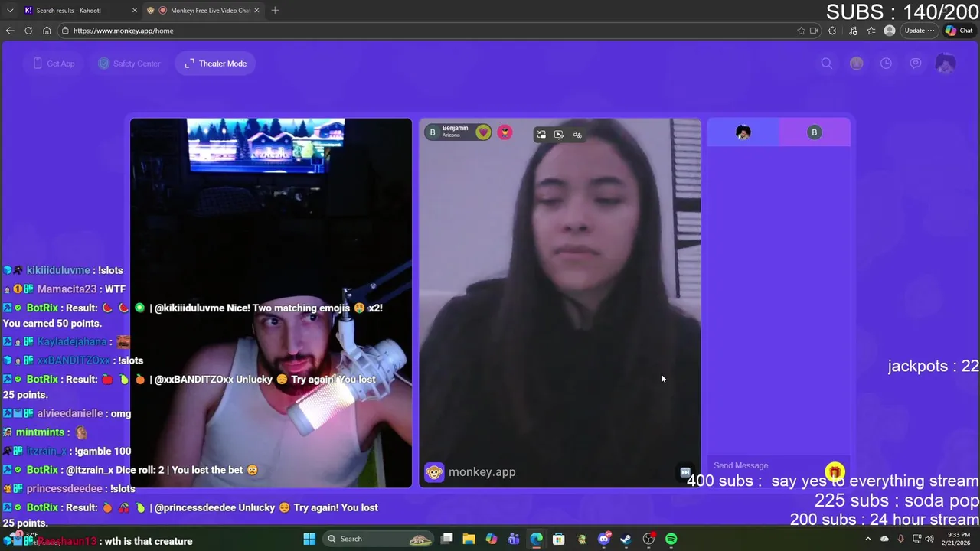Click the Send Message input field
Screen dimensions: 980x551
[766, 465]
